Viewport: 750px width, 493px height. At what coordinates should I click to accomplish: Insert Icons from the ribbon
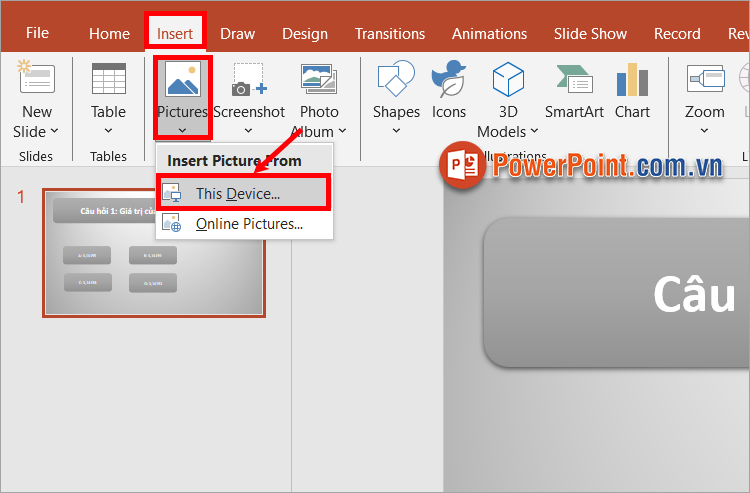tap(449, 79)
